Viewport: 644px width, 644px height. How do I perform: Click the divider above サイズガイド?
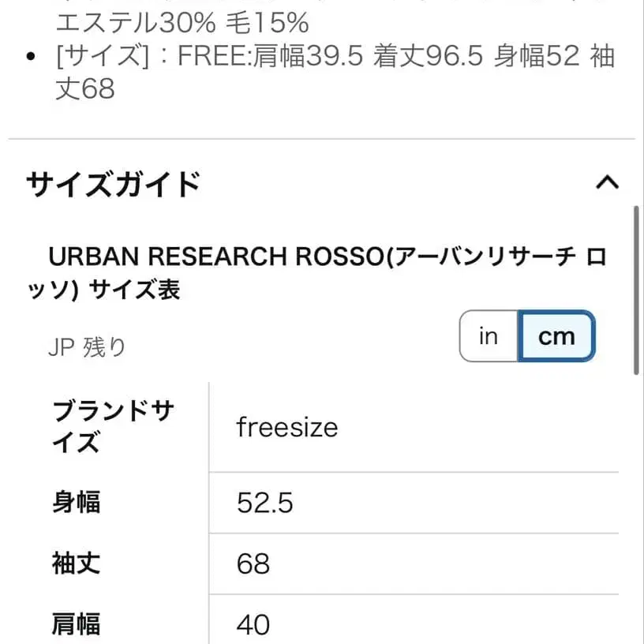(321, 139)
